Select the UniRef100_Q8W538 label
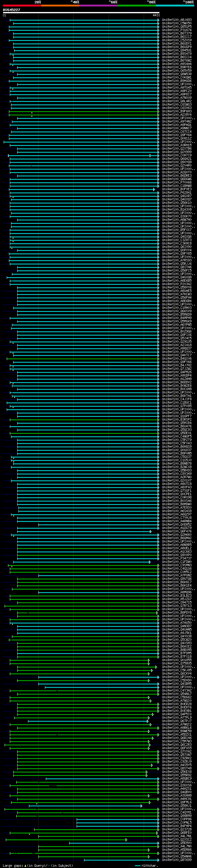This screenshot has height=868, width=197. pyautogui.click(x=176, y=74)
